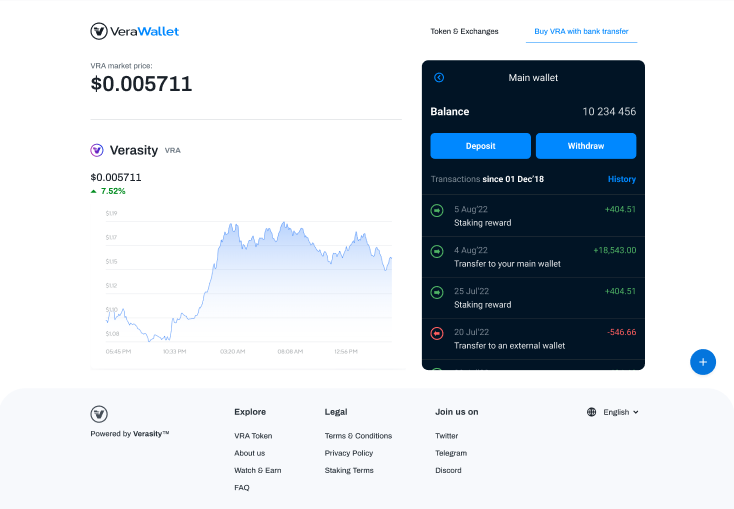This screenshot has height=509, width=734.
Task: Click Transfer to your main wallet text
Action: tap(507, 264)
